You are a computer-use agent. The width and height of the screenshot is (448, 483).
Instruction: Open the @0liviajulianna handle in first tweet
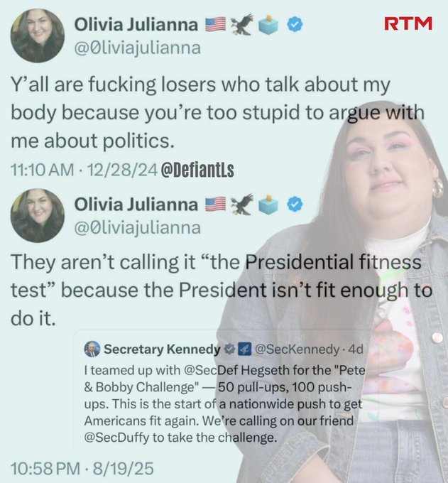tap(137, 48)
